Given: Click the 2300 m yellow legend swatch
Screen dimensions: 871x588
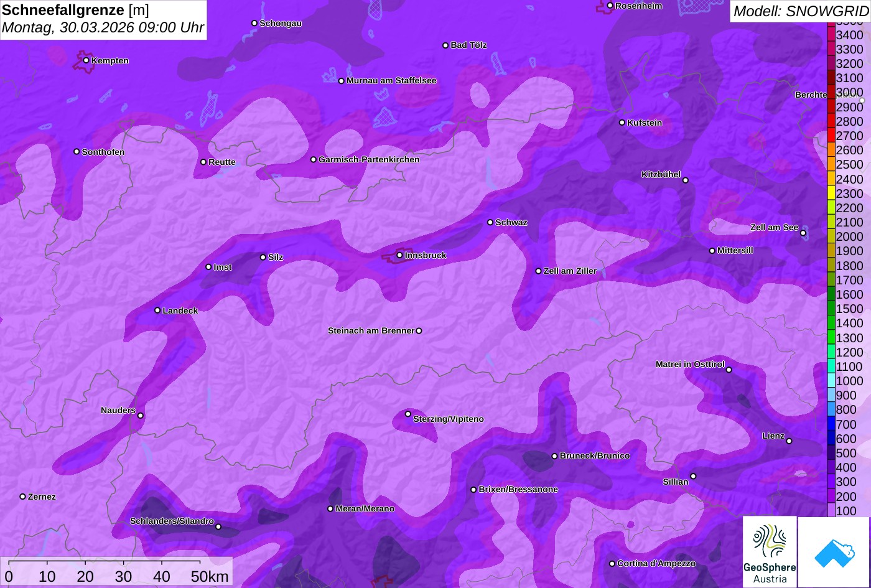Looking at the screenshot, I should click(x=831, y=194).
